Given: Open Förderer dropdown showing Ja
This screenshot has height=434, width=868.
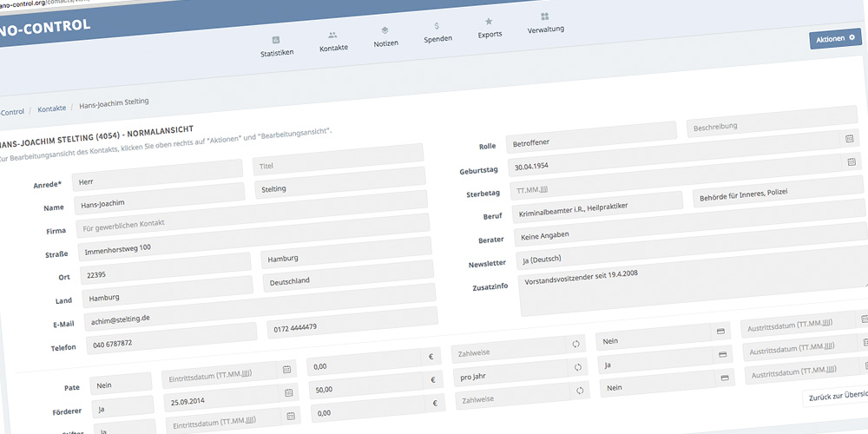Looking at the screenshot, I should tap(123, 407).
